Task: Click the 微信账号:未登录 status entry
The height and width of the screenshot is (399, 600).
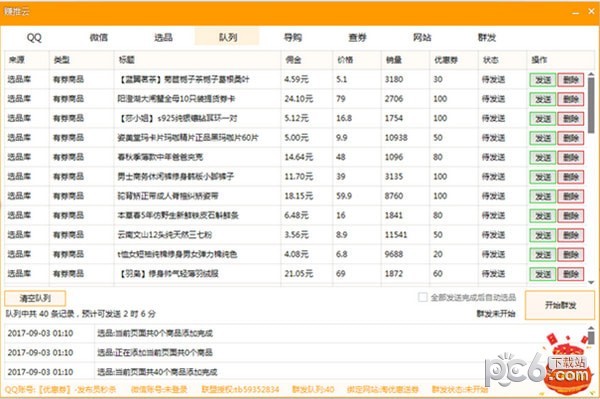Action: coord(159,390)
